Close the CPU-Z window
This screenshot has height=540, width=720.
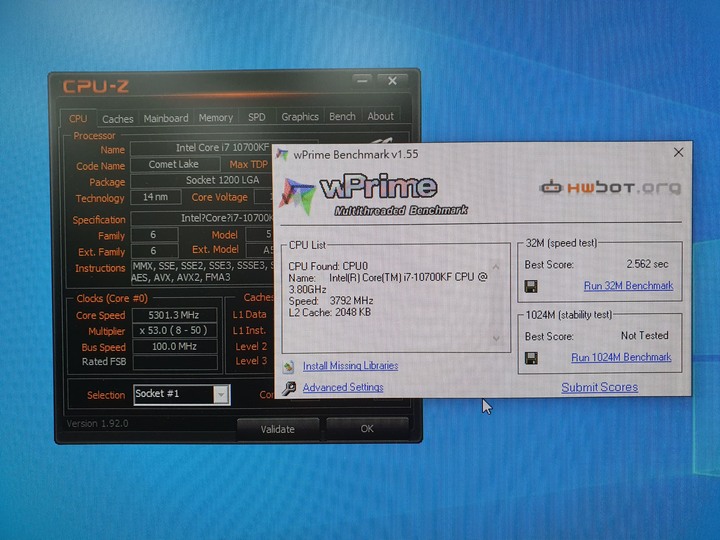click(x=392, y=81)
